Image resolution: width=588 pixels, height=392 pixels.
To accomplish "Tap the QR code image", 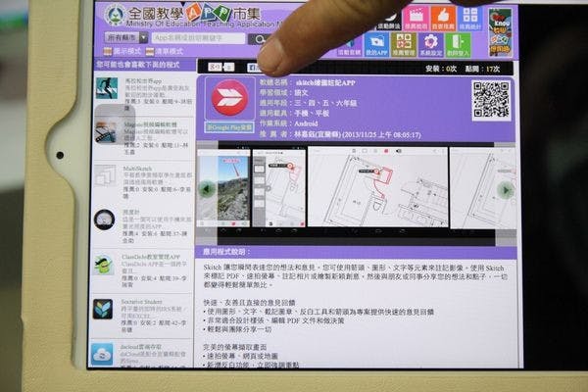I will tap(491, 100).
